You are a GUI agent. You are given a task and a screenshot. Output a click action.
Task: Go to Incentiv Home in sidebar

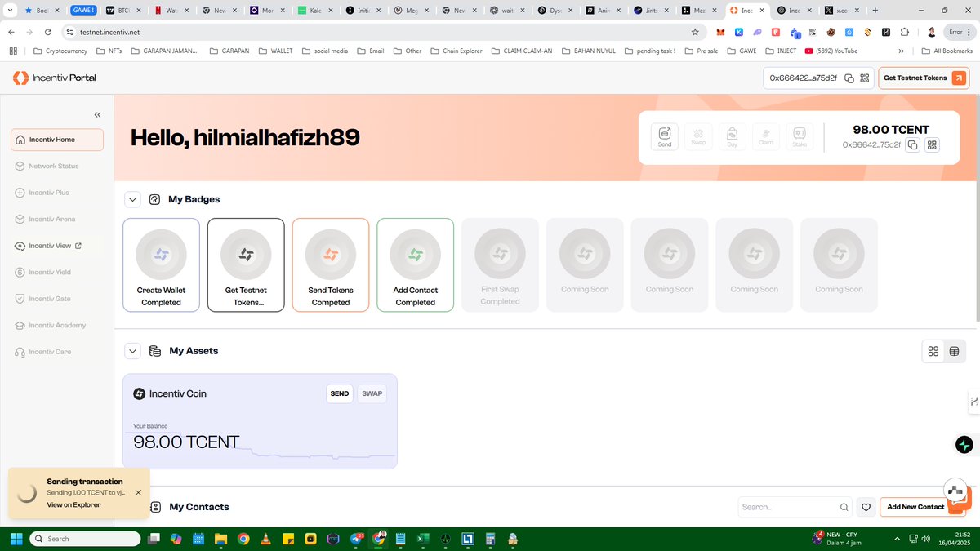(57, 140)
